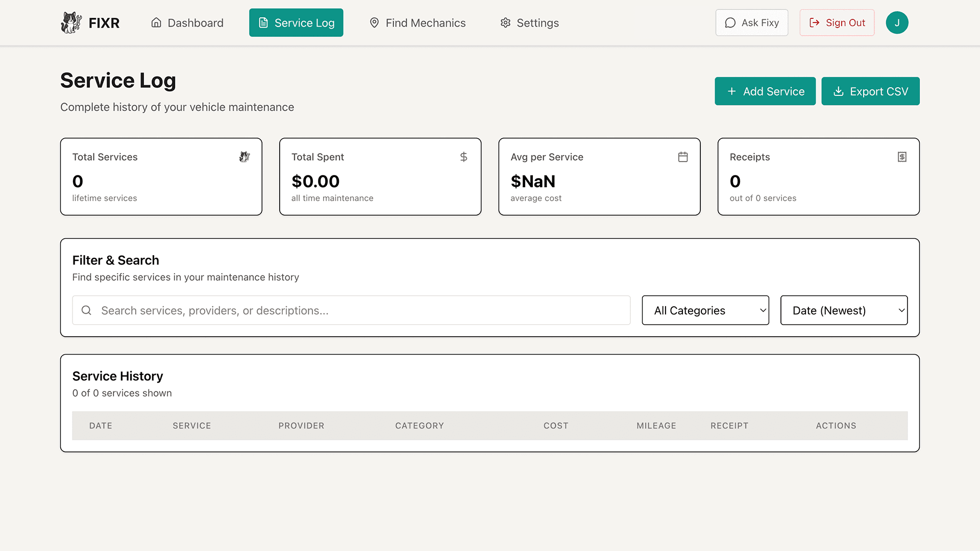Click the magnifying glass in the search bar
The width and height of the screenshot is (980, 551).
[x=86, y=310]
